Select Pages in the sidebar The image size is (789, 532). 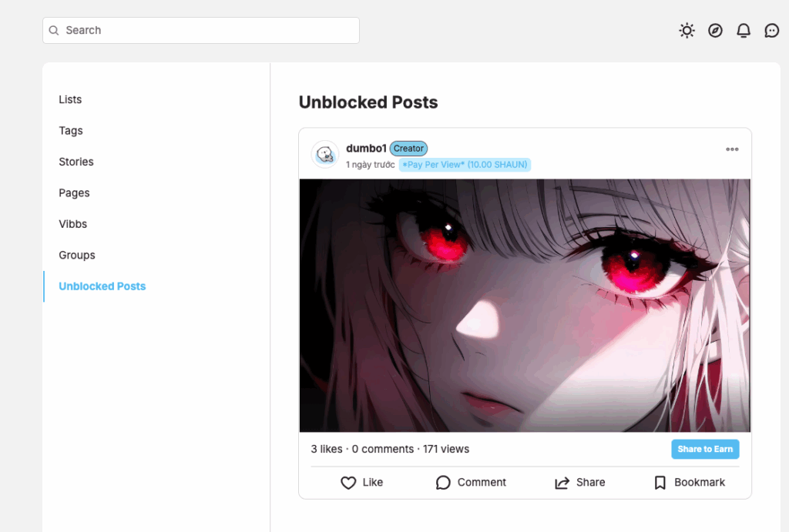(x=74, y=193)
